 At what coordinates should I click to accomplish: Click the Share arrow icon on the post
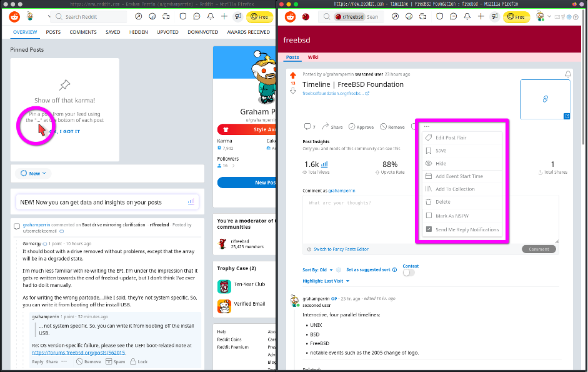coord(325,127)
